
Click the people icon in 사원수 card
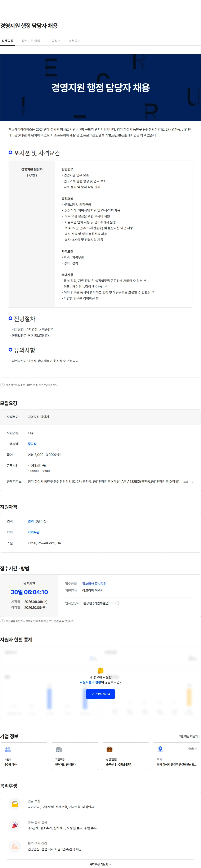click(8, 749)
